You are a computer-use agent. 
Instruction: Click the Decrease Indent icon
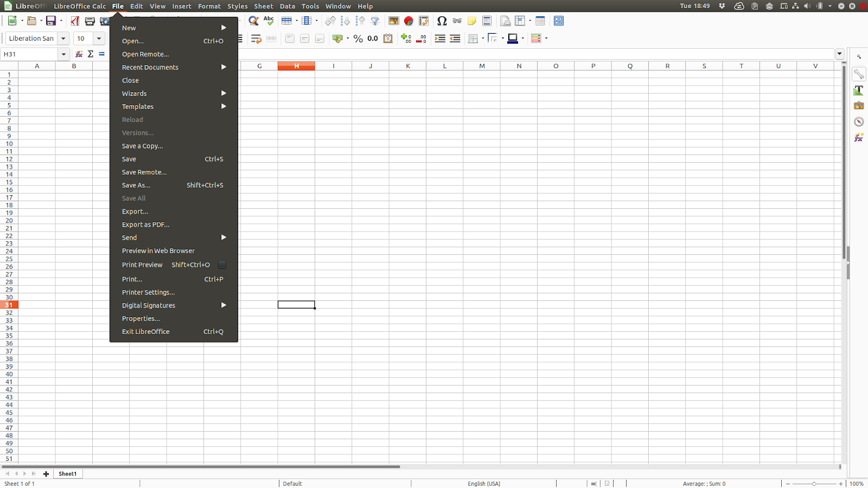(x=455, y=38)
